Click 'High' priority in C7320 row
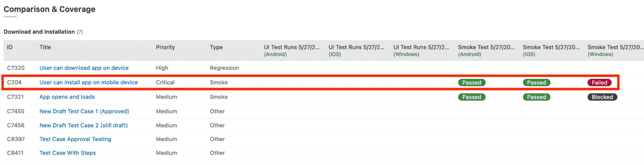The width and height of the screenshot is (644, 165). [162, 68]
